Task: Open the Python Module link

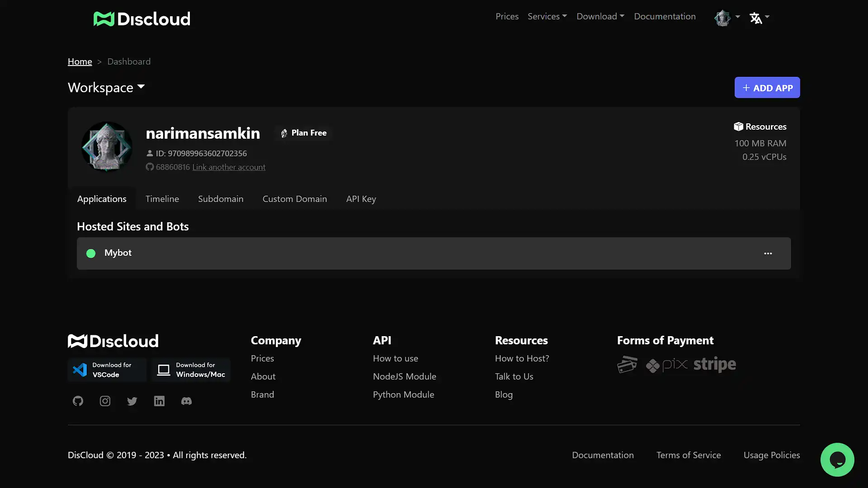Action: pos(403,394)
